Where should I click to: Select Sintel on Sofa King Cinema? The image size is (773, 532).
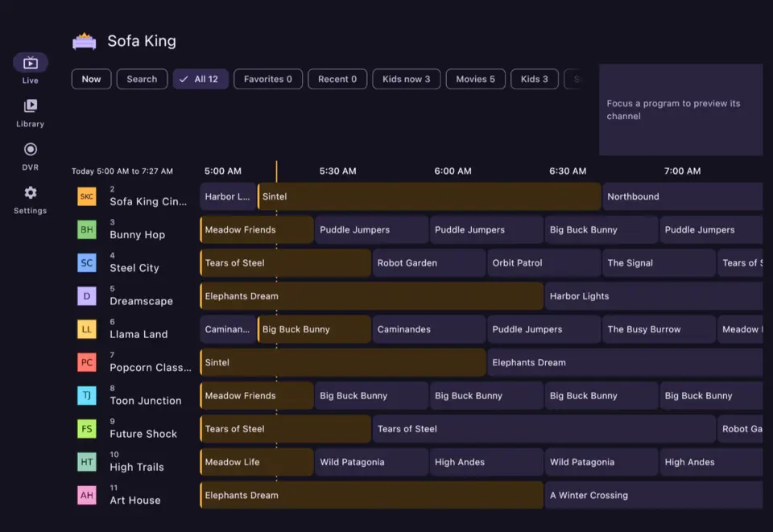pos(429,196)
